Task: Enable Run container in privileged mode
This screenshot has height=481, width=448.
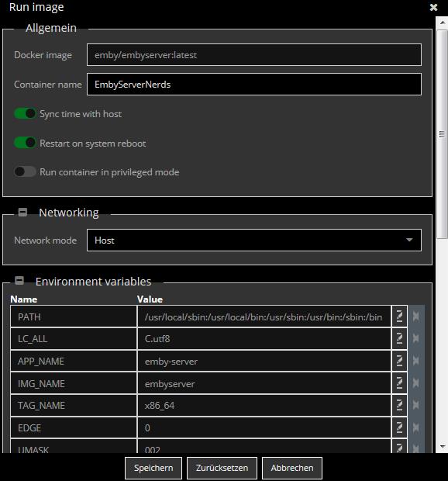Action: 25,171
